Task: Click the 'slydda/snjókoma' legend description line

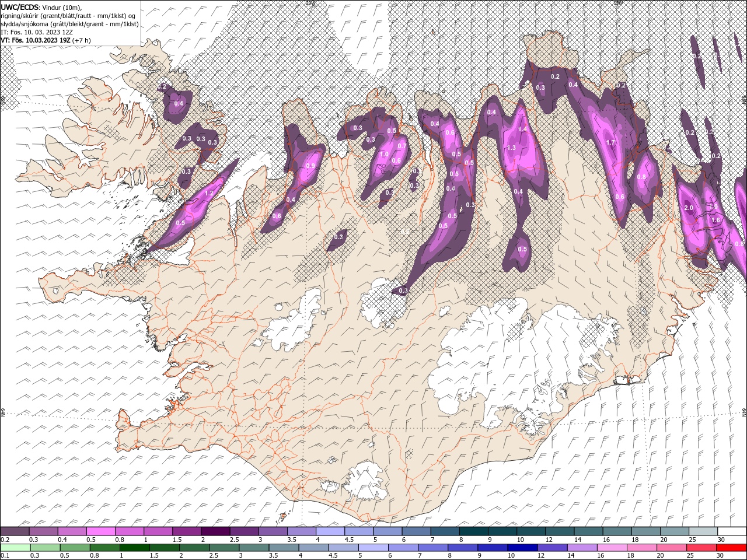Action: pyautogui.click(x=69, y=24)
